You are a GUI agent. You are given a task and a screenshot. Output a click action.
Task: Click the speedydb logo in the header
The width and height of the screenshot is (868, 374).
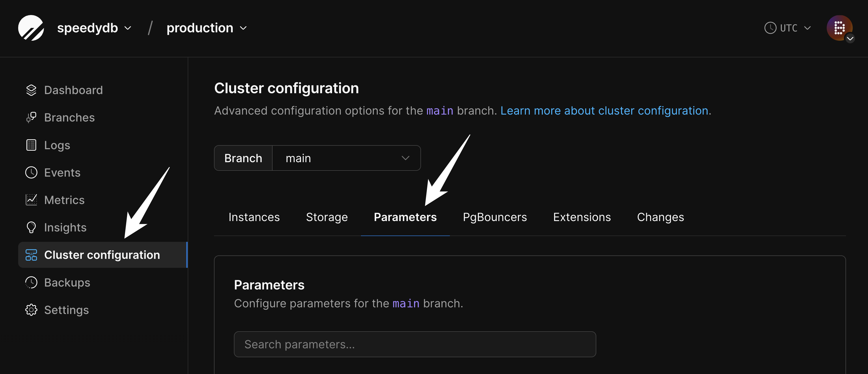[x=31, y=28]
